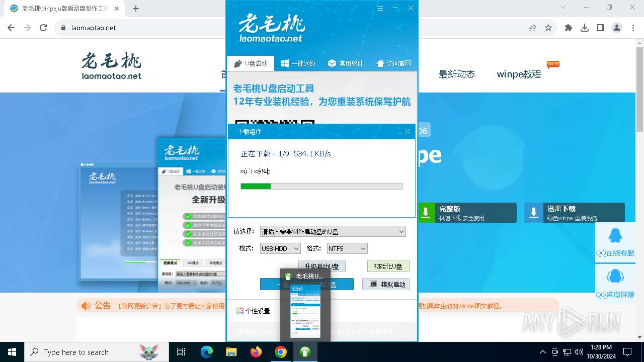This screenshot has height=362, width=644.
Task: Click the 老毛桃winpe browser tab
Action: pyautogui.click(x=64, y=9)
